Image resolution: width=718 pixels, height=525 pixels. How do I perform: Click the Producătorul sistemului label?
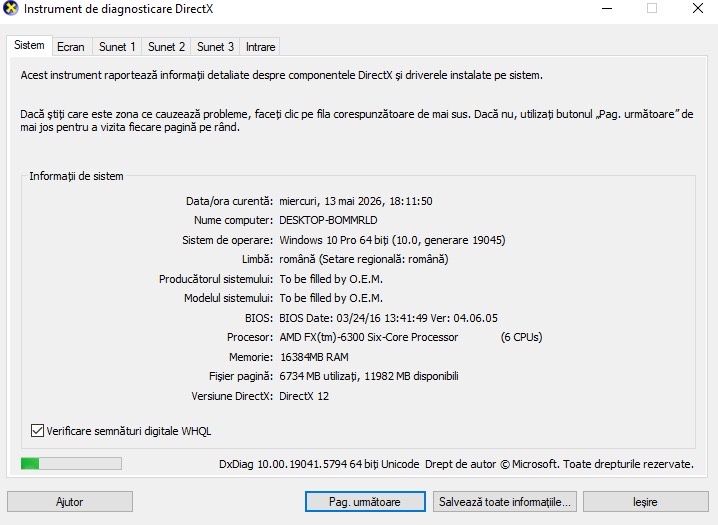pos(216,279)
